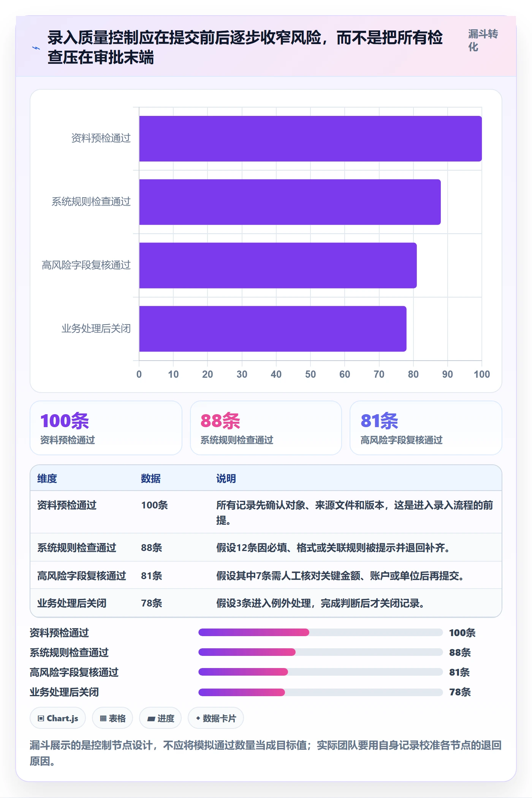Click the footnote starting 漏斗展示的是控制节点设计

pyautogui.click(x=266, y=753)
